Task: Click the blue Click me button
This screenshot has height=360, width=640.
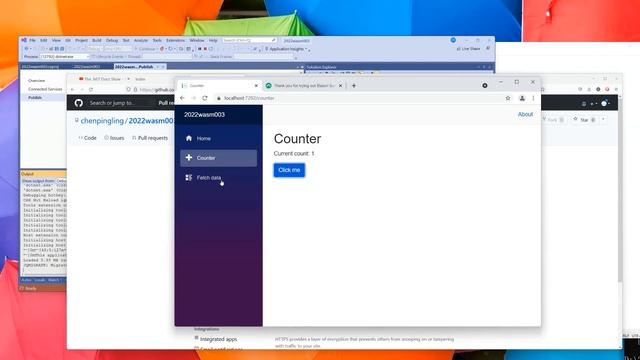Action: tap(289, 170)
